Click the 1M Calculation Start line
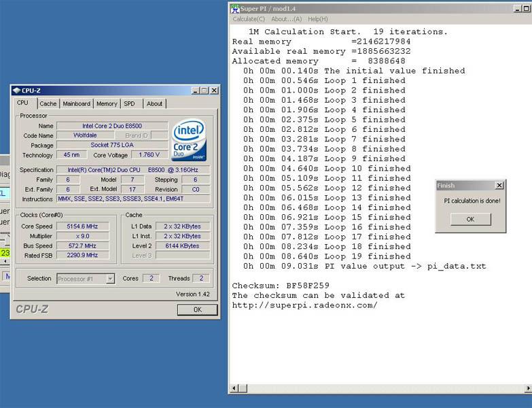The width and height of the screenshot is (532, 408). [348, 31]
